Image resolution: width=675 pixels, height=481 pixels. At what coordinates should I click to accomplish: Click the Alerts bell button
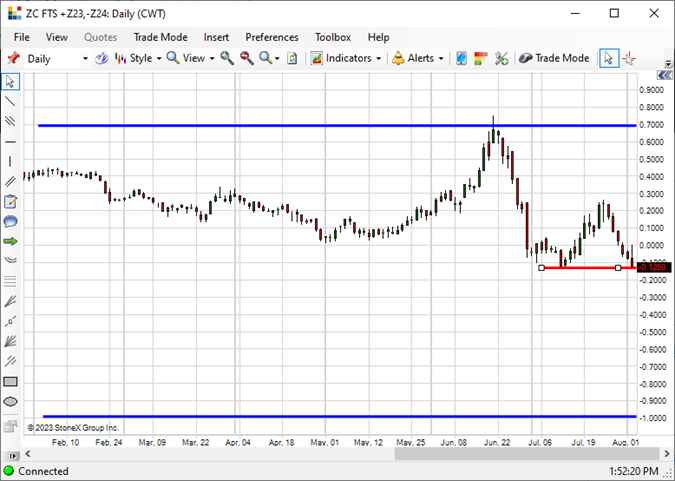[x=412, y=58]
